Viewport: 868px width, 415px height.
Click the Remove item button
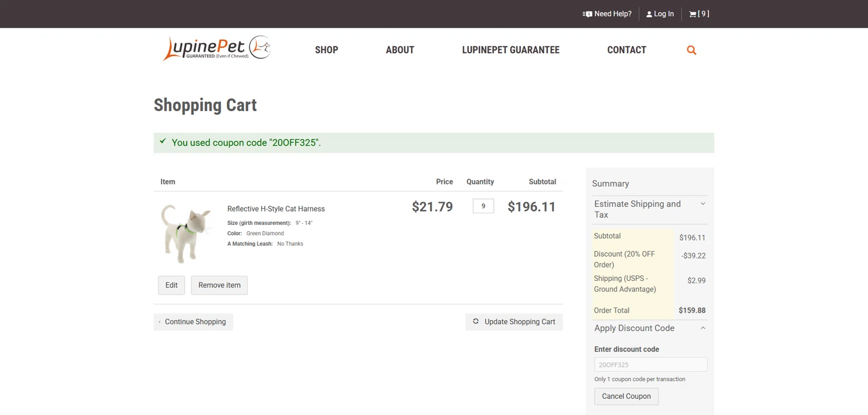click(219, 285)
